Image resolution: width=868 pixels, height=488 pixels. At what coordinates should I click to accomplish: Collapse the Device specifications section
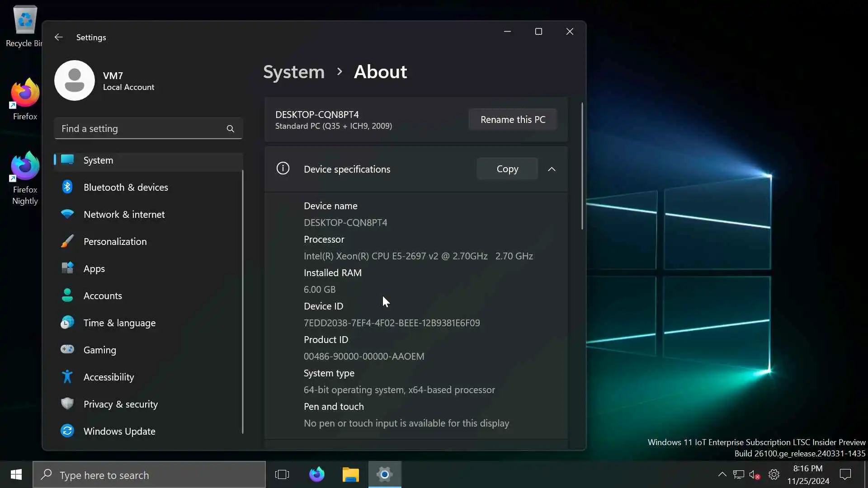552,169
